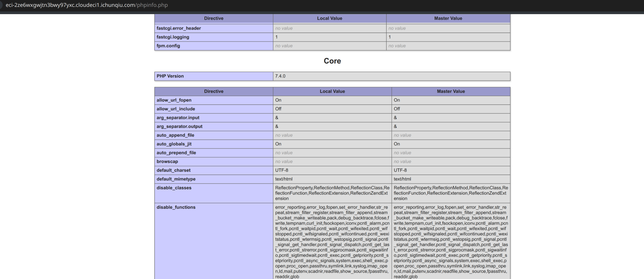Click the 'text/html' local value of default_mimetype
Screen dimensions: 644x279
tap(284, 179)
